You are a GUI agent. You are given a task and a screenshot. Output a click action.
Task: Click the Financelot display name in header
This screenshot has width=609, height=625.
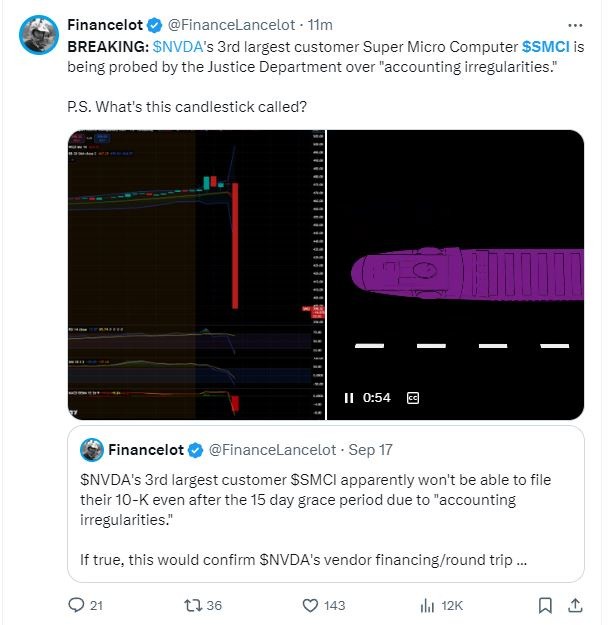104,25
